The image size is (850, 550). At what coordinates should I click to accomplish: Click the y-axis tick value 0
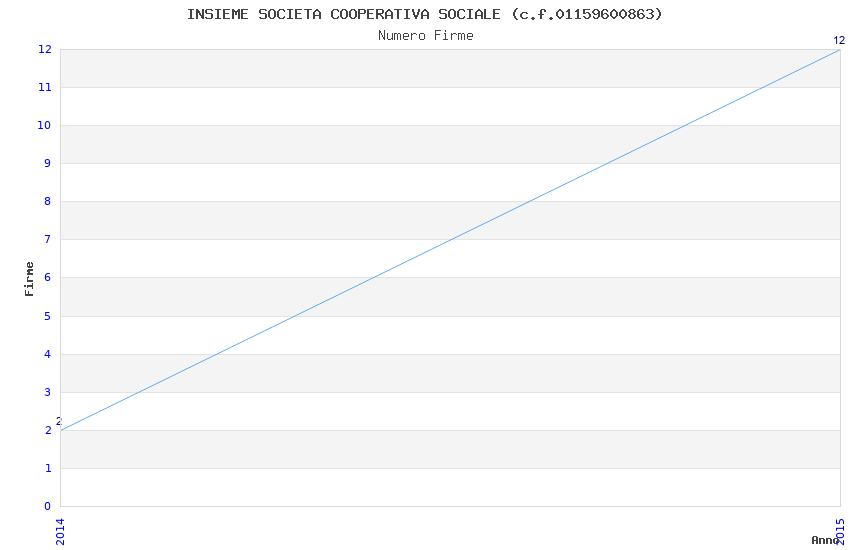[x=48, y=506]
